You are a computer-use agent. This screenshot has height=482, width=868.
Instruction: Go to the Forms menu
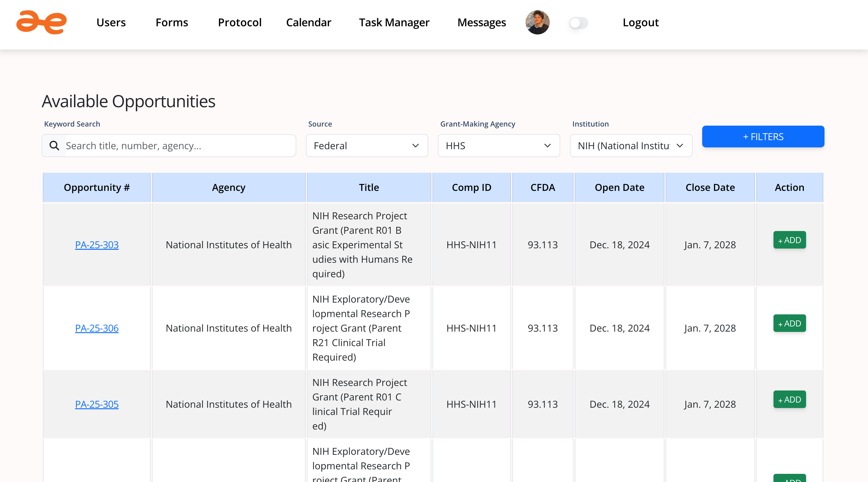172,23
